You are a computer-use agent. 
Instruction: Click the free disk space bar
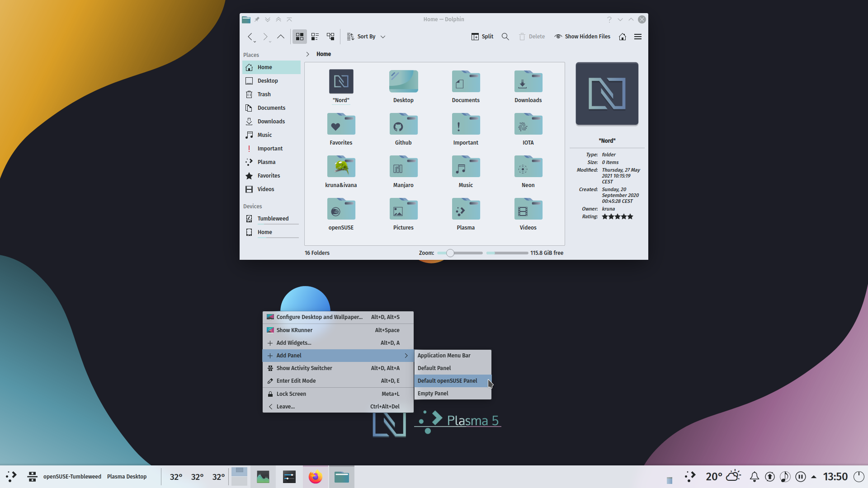[507, 253]
